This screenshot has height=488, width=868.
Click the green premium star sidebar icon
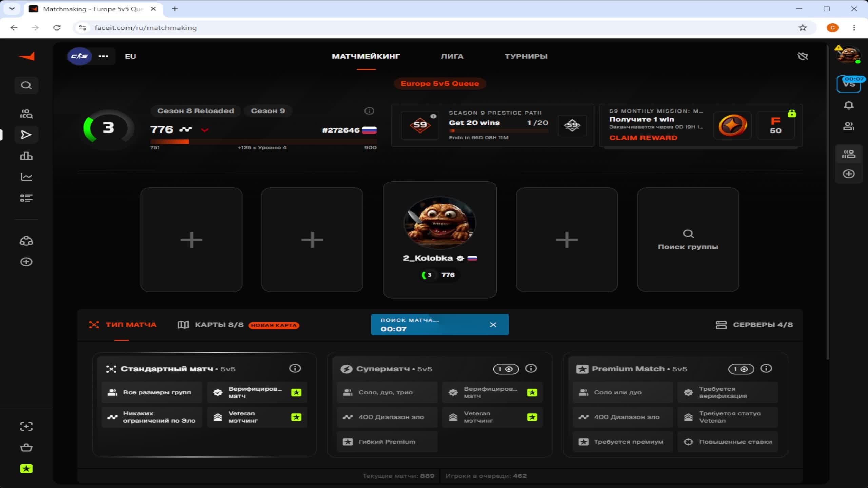point(26,469)
